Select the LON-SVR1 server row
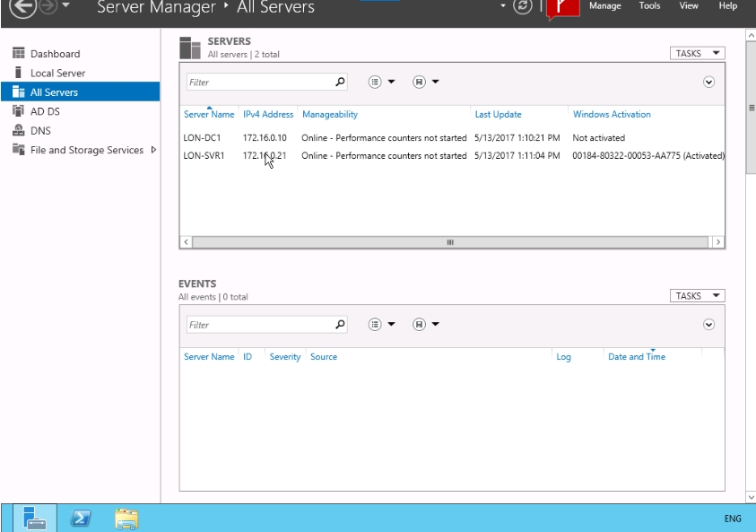Viewport: 756px width, 532px height. coord(452,156)
